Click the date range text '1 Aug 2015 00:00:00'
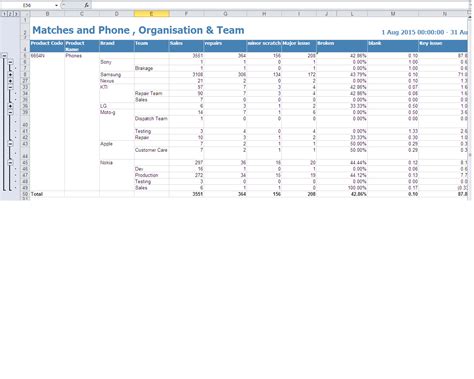The image size is (474, 379). [413, 32]
